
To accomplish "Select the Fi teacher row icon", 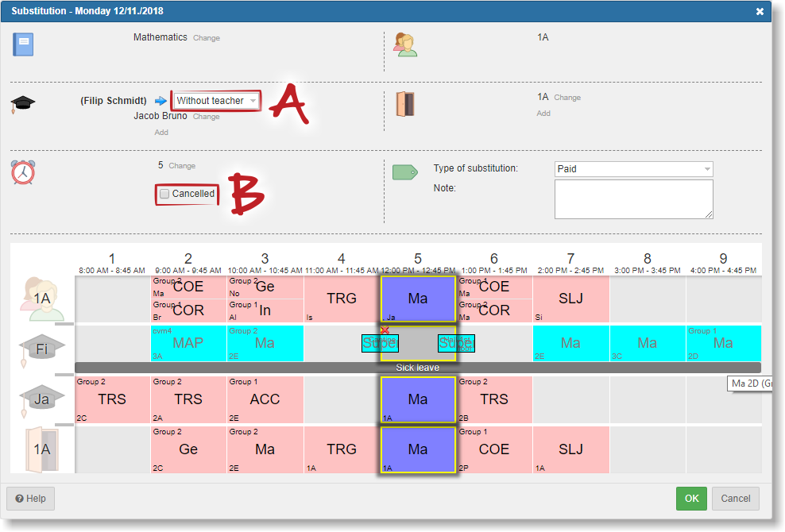I will (42, 349).
